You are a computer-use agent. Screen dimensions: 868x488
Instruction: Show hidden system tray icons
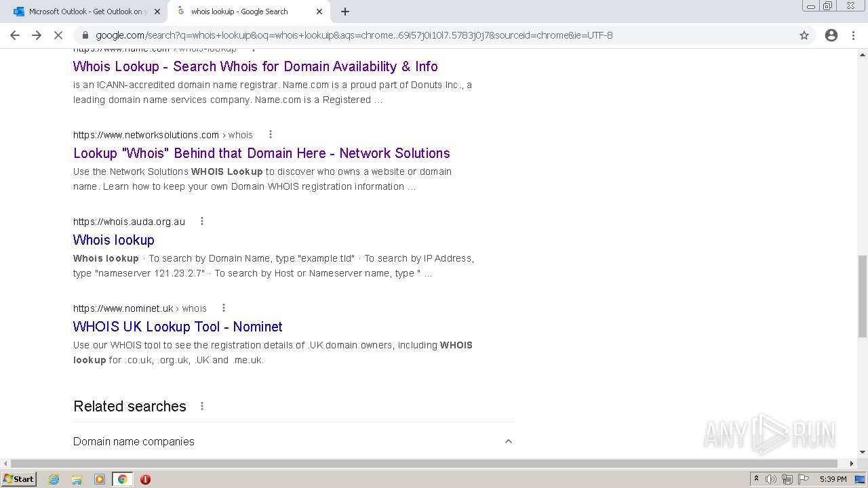756,479
